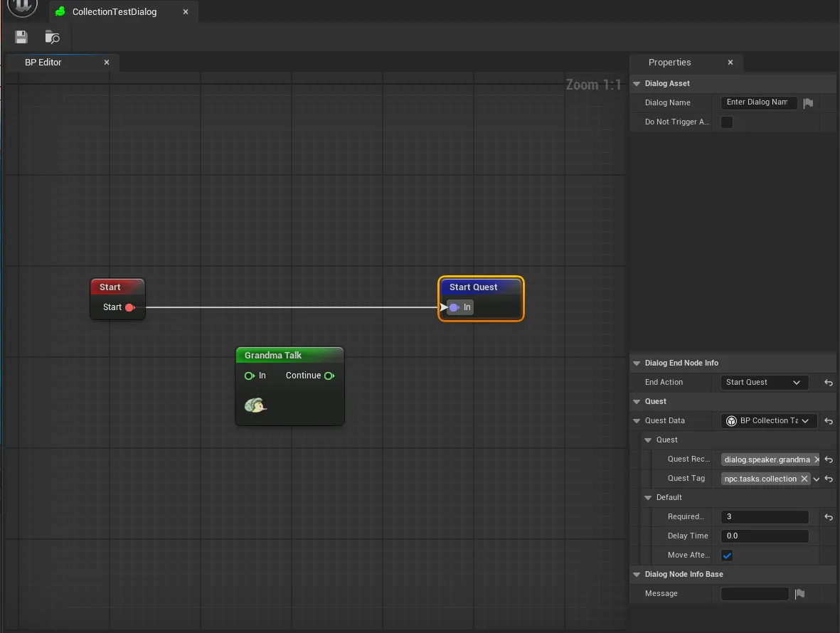Image resolution: width=840 pixels, height=633 pixels.
Task: Reset Required value to default arrow
Action: 829,517
